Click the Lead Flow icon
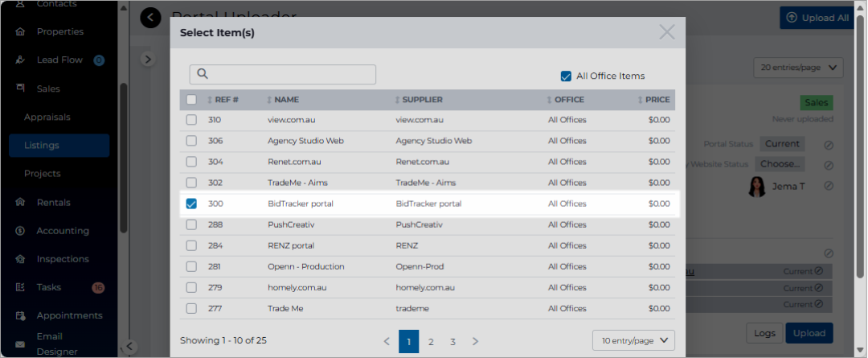The height and width of the screenshot is (358, 868). tap(20, 60)
